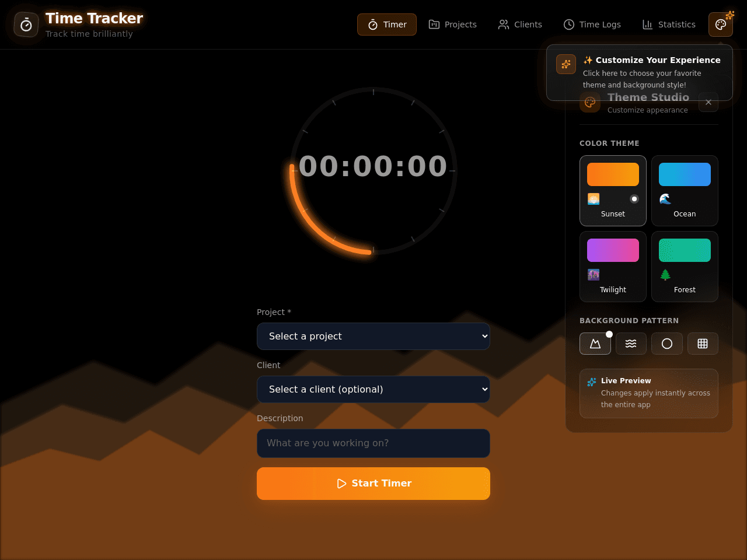Choose the Sunset color theme
Viewport: 747px width, 560px height.
[x=613, y=191]
